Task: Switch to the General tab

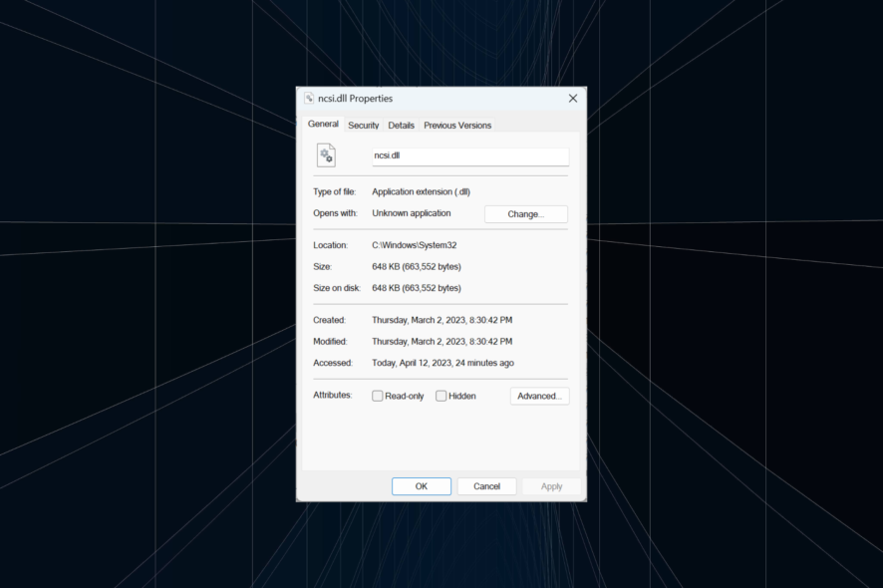Action: [x=323, y=124]
